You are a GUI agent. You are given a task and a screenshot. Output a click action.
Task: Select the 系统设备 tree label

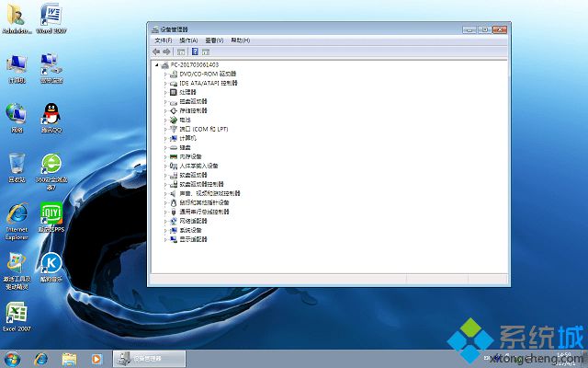tap(190, 231)
